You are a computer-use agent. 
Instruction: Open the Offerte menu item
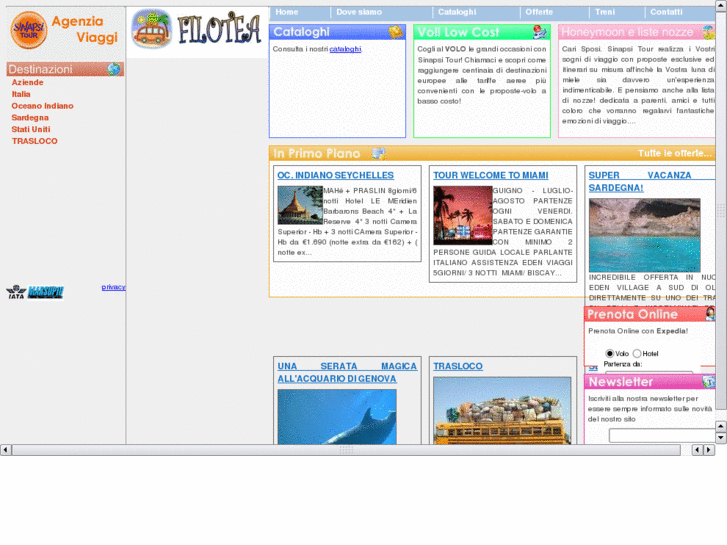[x=539, y=12]
